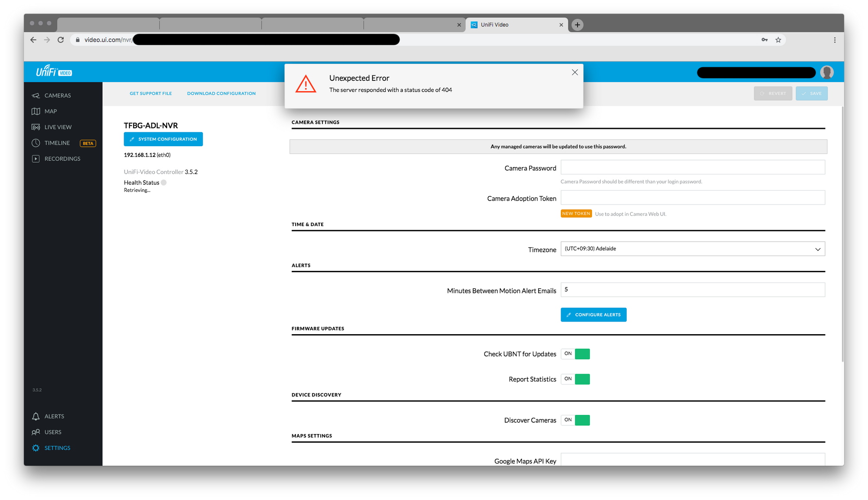This screenshot has width=868, height=500.
Task: Dismiss the Unexpected Error dialog
Action: (x=575, y=72)
